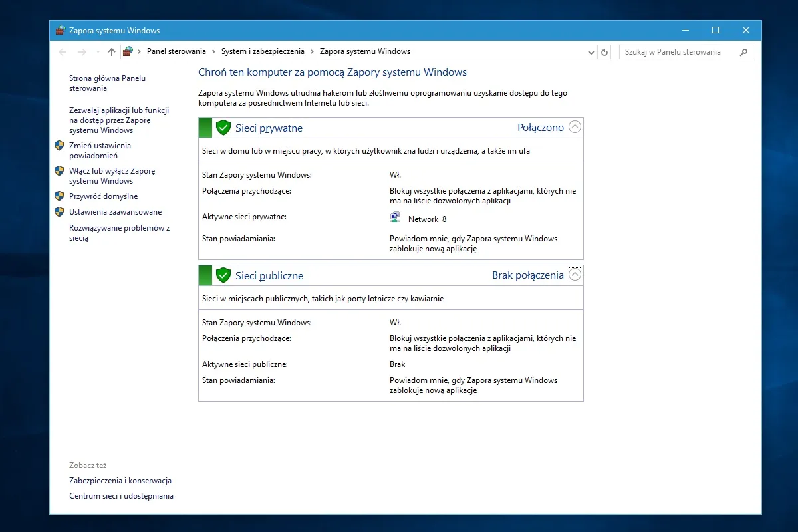Click the refresh icon beside the address bar
Image resolution: width=798 pixels, height=532 pixels.
[x=604, y=51]
